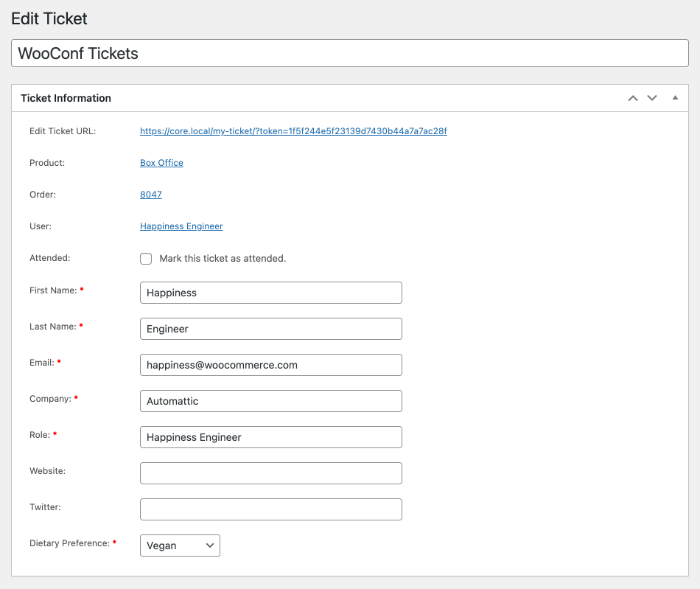This screenshot has width=700, height=589.
Task: Click the Last Name input field
Action: (x=270, y=329)
